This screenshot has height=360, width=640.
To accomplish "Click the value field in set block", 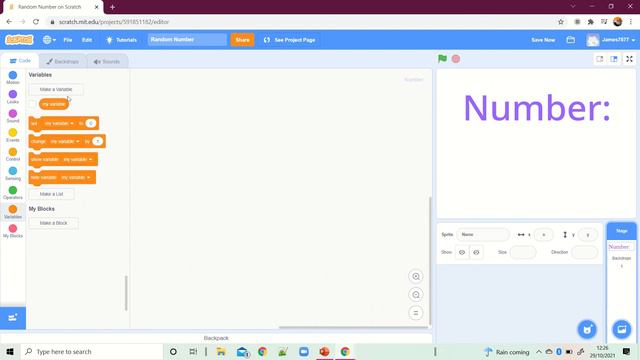I will pyautogui.click(x=91, y=123).
